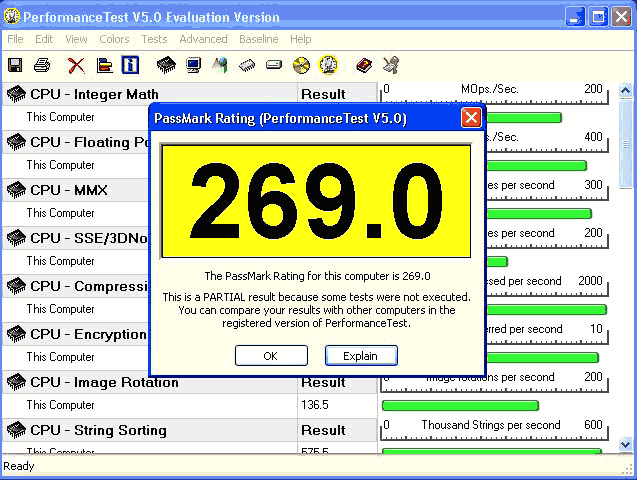Close the PassMark Rating dialog
637x480 pixels.
(471, 118)
